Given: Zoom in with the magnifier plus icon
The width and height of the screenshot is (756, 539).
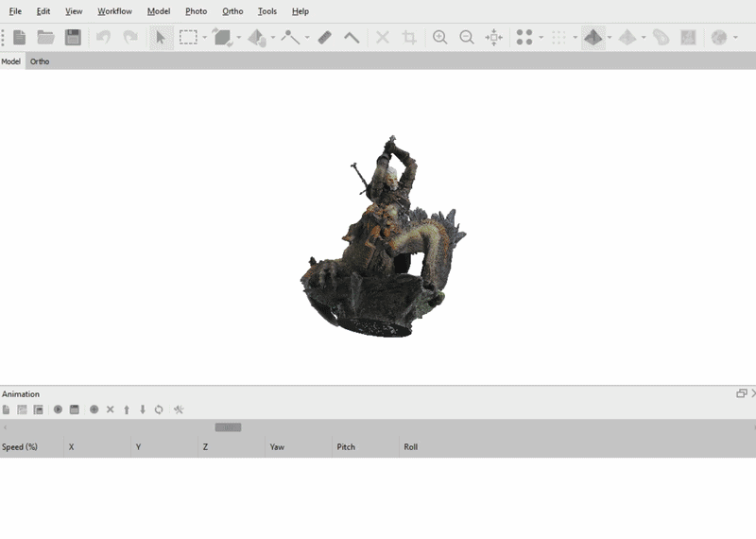Looking at the screenshot, I should coord(439,37).
